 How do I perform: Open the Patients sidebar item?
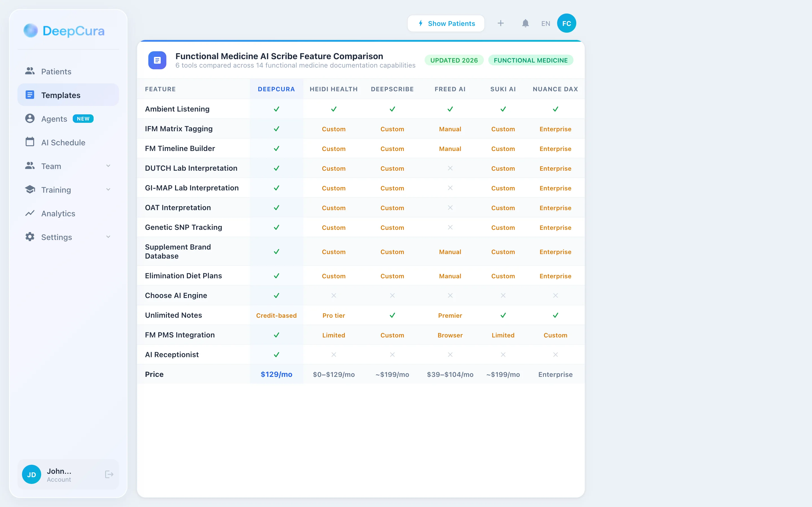coord(56,72)
